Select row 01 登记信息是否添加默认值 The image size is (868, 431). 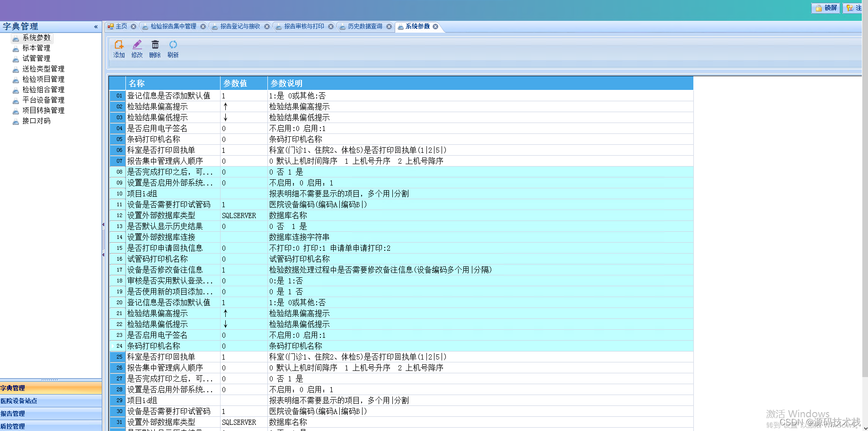coord(401,96)
